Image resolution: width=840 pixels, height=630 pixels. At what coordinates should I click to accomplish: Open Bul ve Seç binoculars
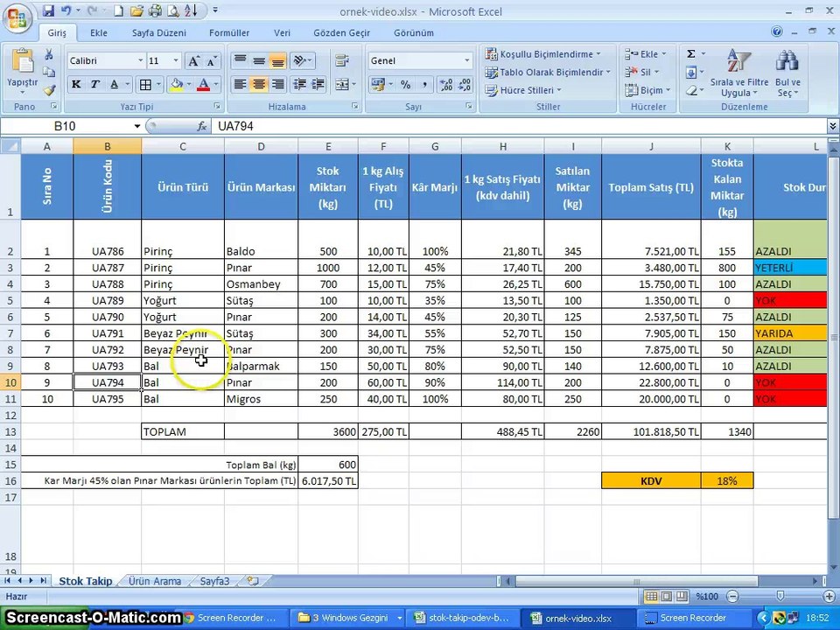click(x=787, y=73)
